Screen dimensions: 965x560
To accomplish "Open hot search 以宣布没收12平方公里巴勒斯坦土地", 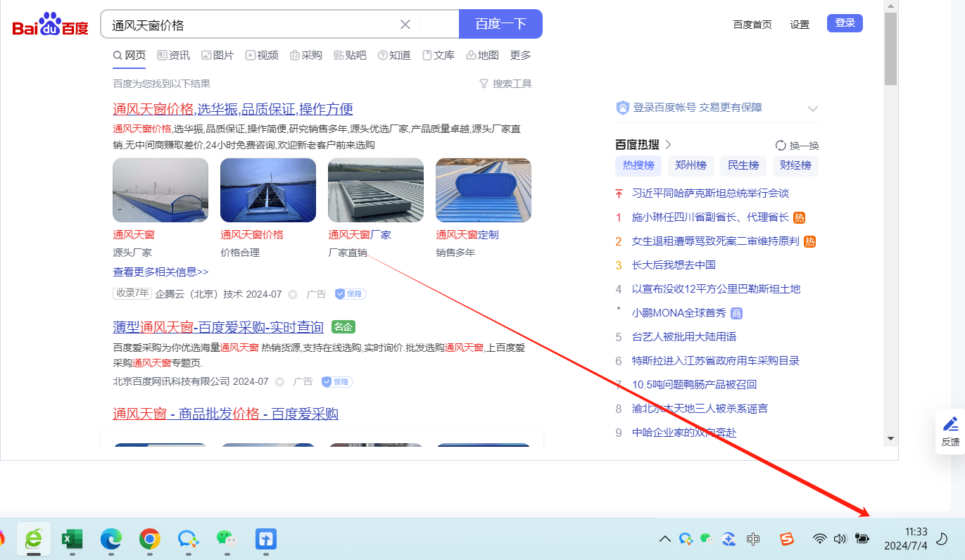I will pos(717,289).
